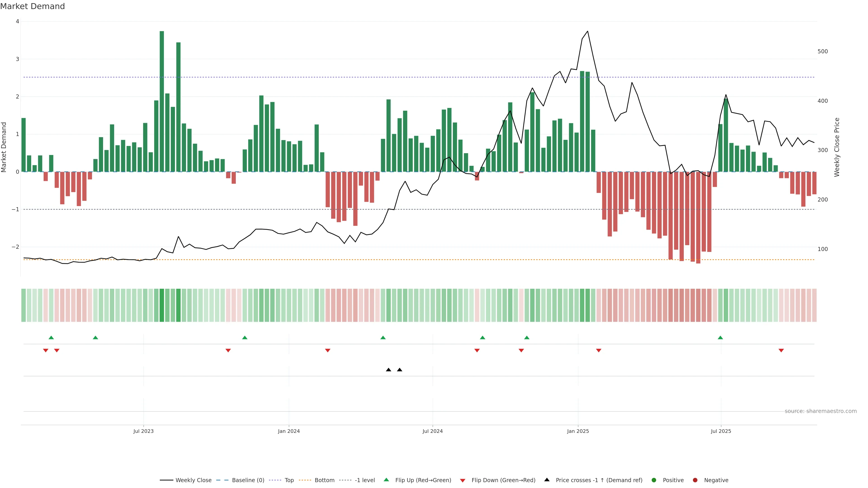
Task: Click the -1 level legend label
Action: coord(365,480)
